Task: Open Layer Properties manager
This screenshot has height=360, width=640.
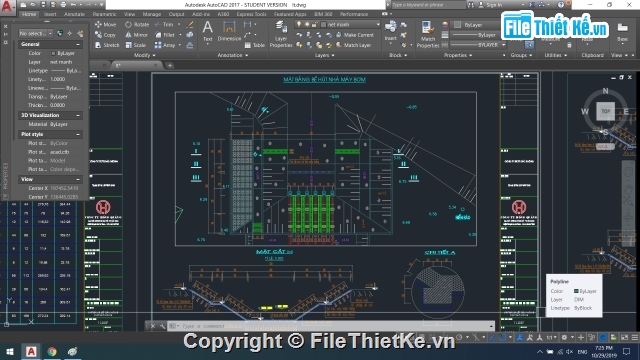Action: 281,34
